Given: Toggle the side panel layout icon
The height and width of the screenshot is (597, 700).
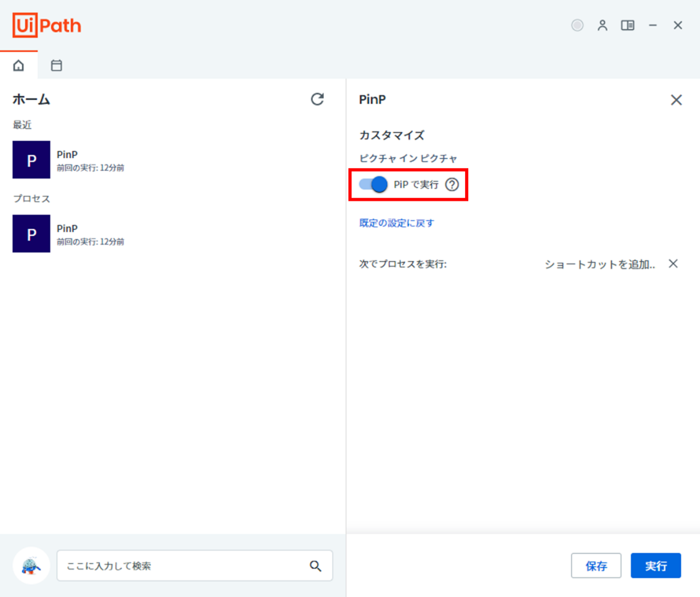Looking at the screenshot, I should pos(628,25).
